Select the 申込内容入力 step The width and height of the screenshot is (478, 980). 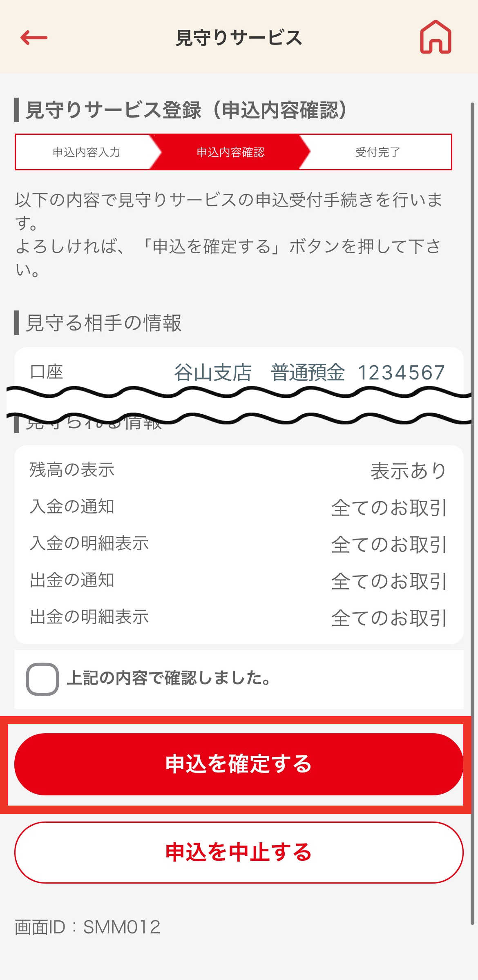[86, 152]
